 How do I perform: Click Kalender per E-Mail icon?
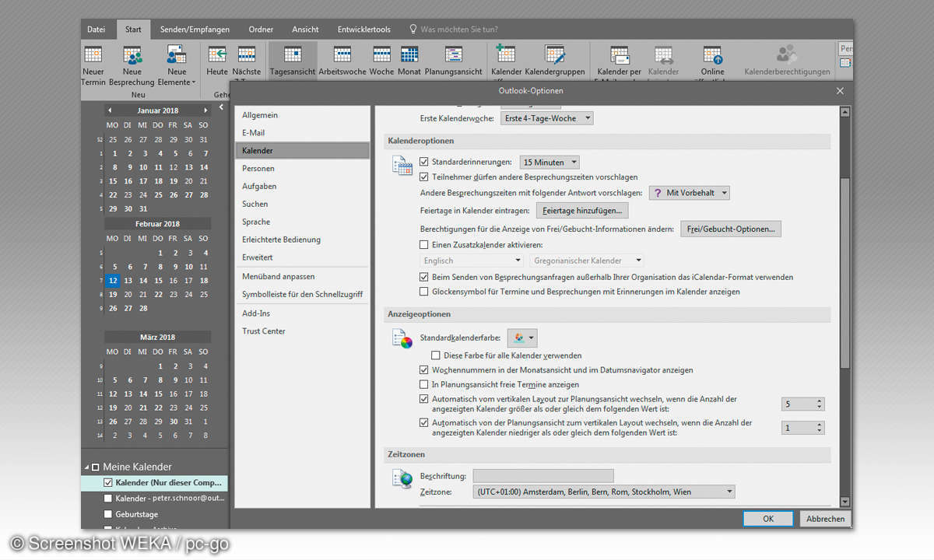pyautogui.click(x=620, y=55)
